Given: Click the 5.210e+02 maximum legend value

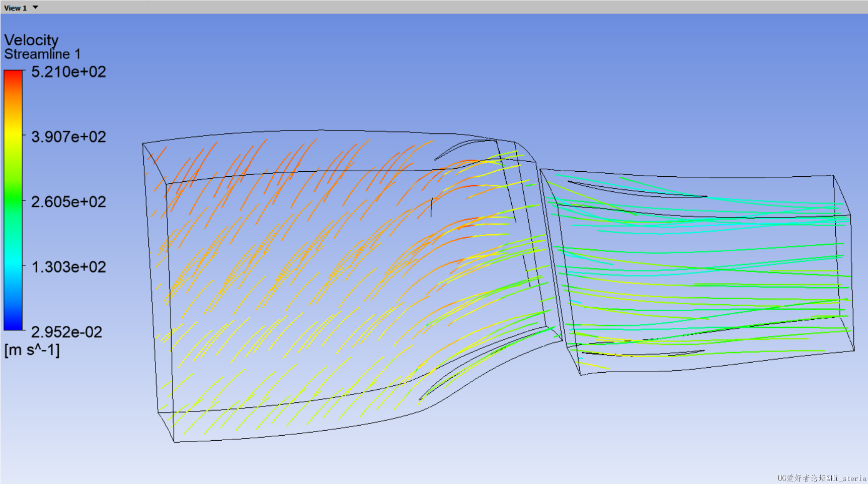Looking at the screenshot, I should (69, 72).
